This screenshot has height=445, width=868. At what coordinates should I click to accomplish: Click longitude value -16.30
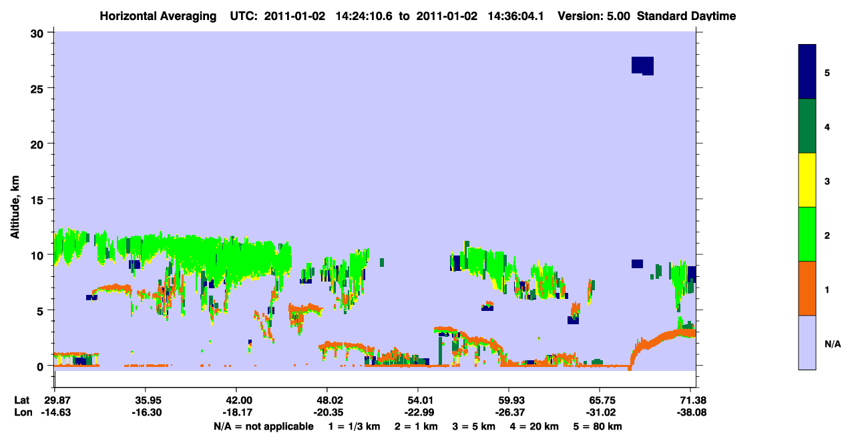click(146, 413)
